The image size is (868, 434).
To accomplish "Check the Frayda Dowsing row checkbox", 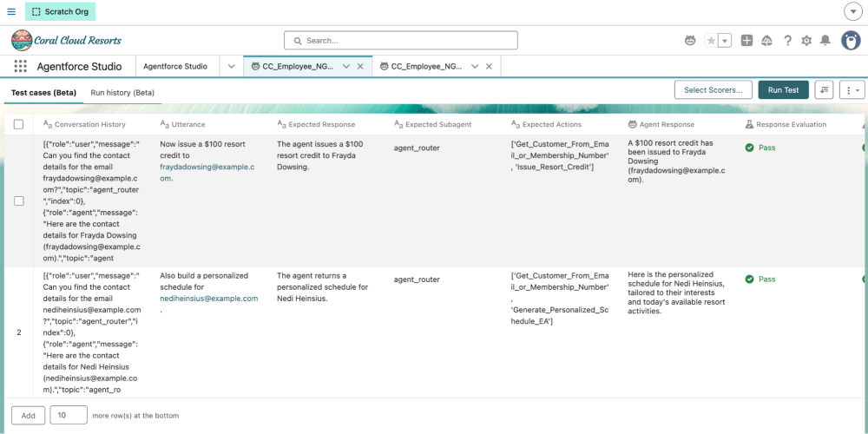I will click(19, 201).
